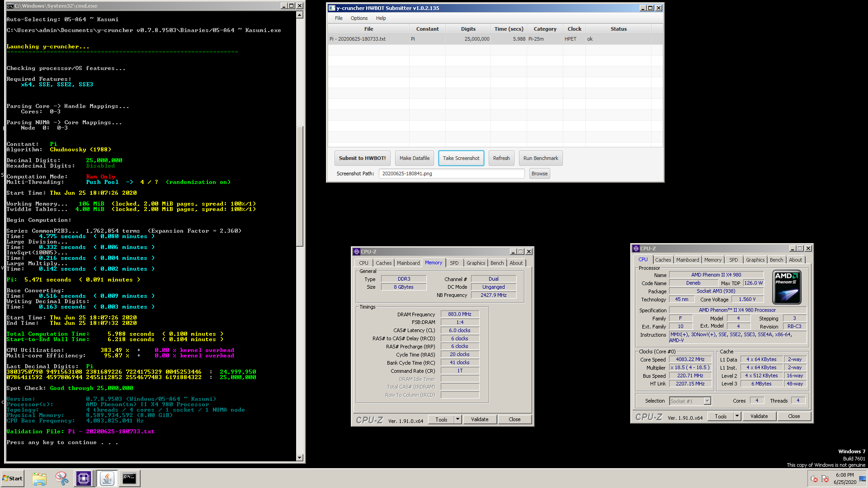
Task: Open Options menu in HWBOT Submitter
Action: [359, 18]
